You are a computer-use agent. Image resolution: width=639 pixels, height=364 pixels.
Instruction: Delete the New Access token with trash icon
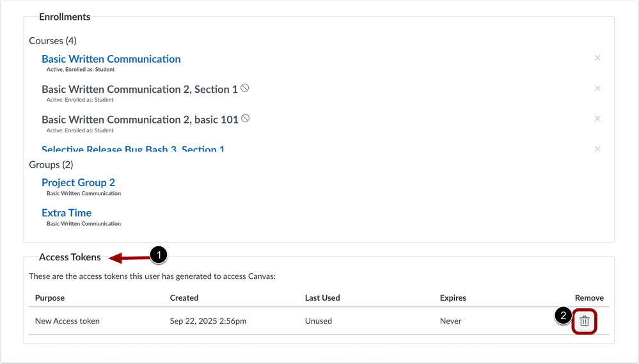point(584,321)
